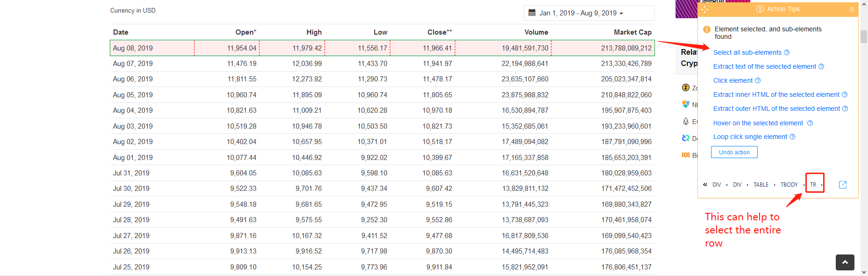Click the Zcash coin icon in sidebar
The height and width of the screenshot is (276, 868).
click(x=686, y=87)
